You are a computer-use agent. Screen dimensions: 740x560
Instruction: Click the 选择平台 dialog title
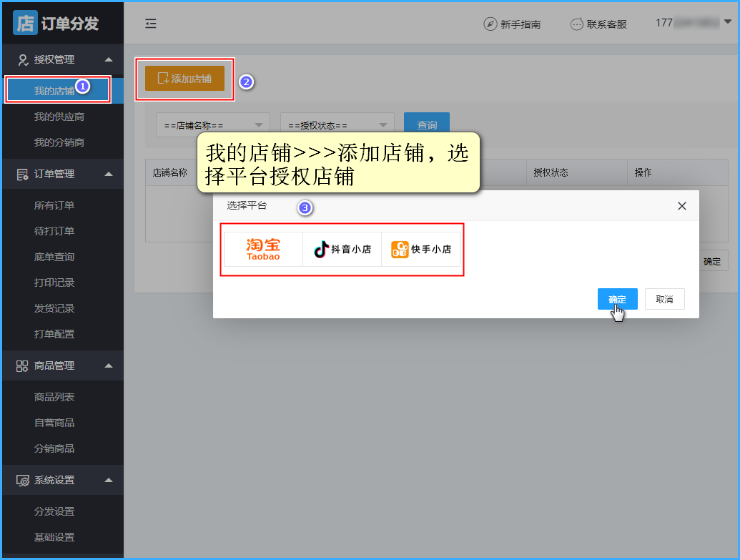click(247, 205)
